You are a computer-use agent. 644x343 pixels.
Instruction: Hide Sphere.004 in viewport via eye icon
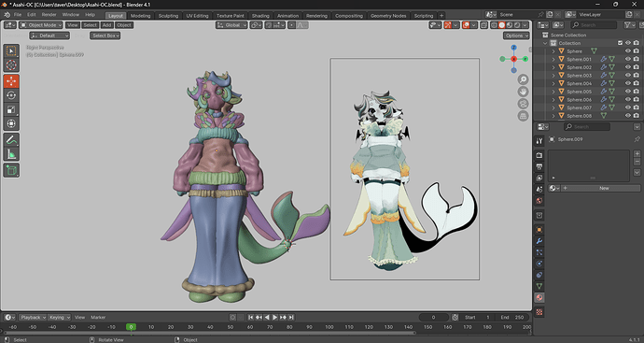627,83
